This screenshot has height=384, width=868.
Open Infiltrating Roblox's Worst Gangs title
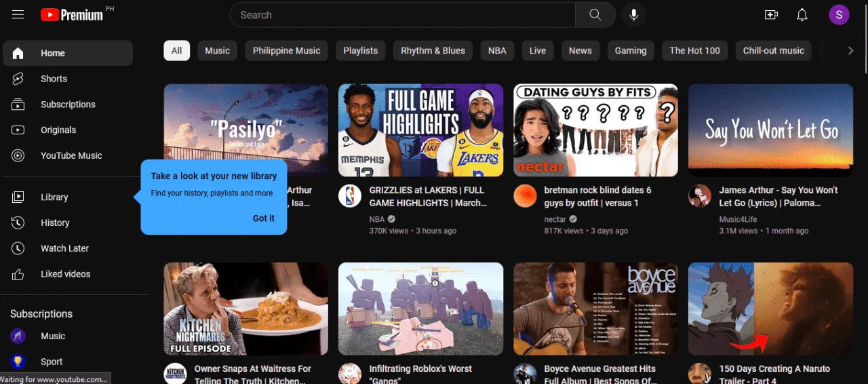pyautogui.click(x=420, y=375)
